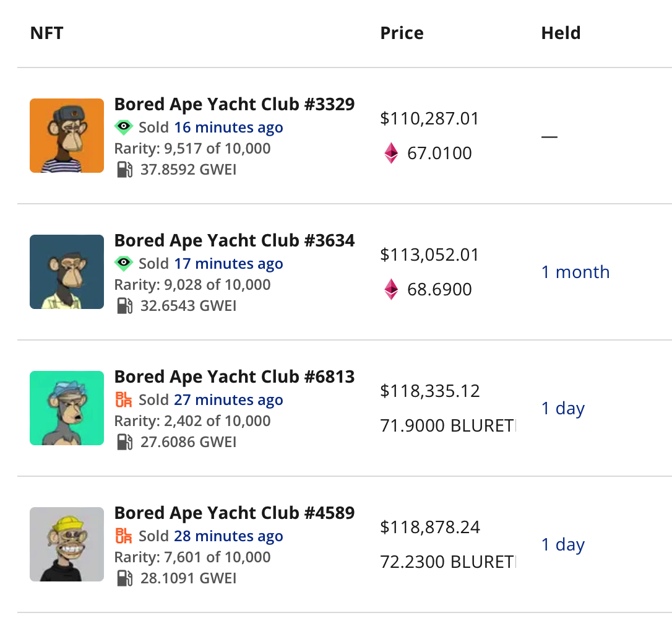The image size is (672, 618).
Task: Click the Ethereum icon next to 68.6900
Action: point(391,289)
